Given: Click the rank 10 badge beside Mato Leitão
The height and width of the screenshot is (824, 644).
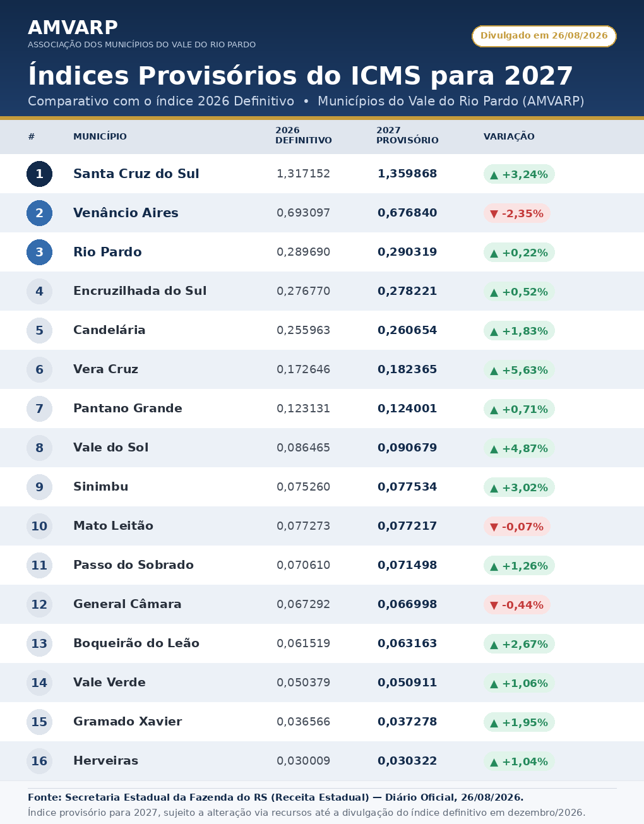Looking at the screenshot, I should pos(39,526).
